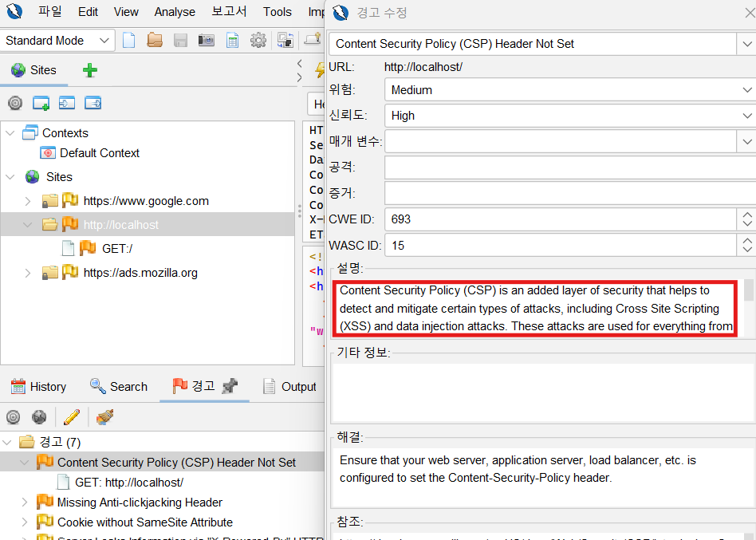Open the 신뢰도 High dropdown
756x540 pixels.
coord(747,116)
